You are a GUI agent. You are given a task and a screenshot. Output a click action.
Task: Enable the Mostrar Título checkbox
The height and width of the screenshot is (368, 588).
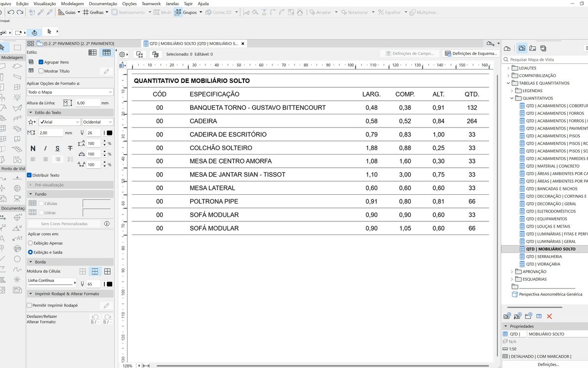41,71
